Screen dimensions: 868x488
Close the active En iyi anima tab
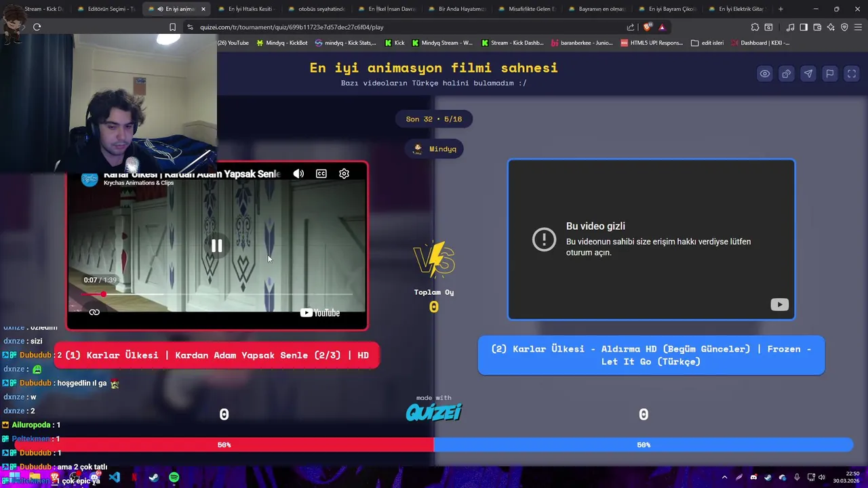203,9
